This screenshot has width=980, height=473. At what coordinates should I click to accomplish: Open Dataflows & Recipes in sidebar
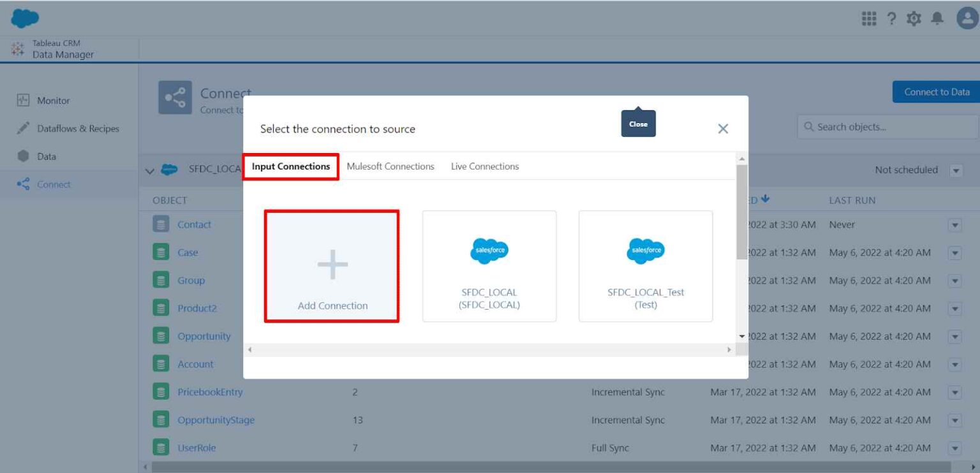(x=78, y=129)
